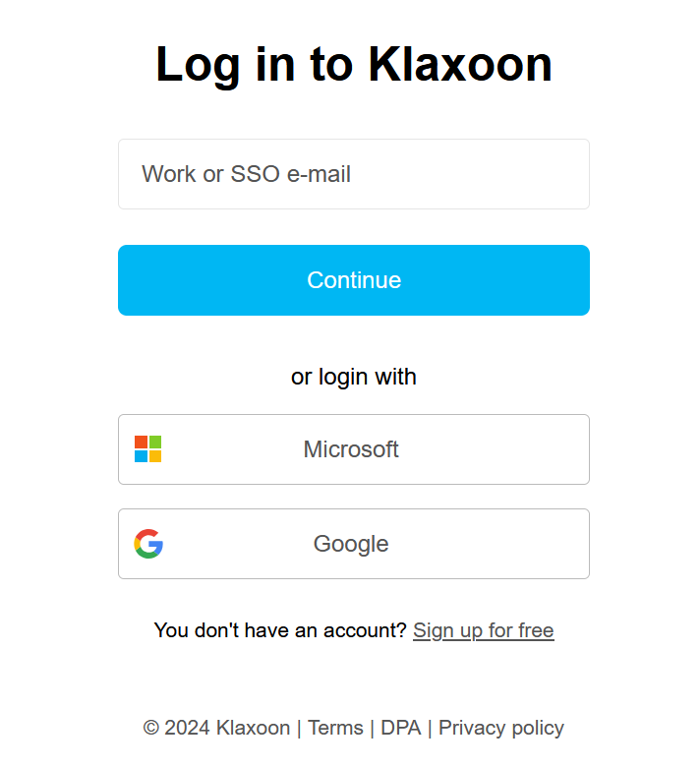Click the copyright © symbol in footer

tap(151, 728)
